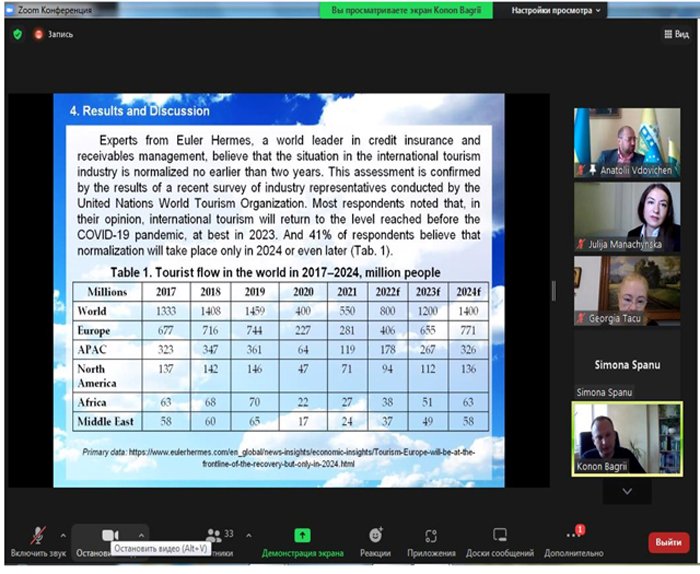The image size is (700, 574).
Task: Select Julija Manachynska video thumbnail
Action: 627,216
